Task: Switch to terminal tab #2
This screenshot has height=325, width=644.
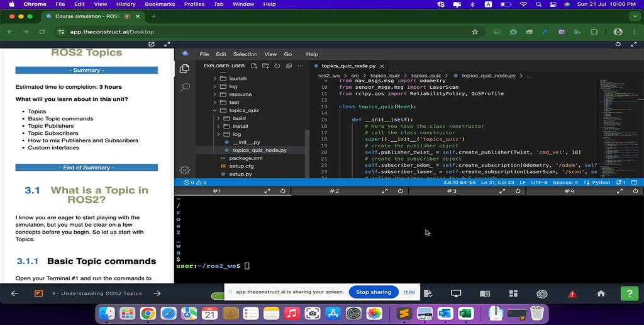Action: point(333,191)
